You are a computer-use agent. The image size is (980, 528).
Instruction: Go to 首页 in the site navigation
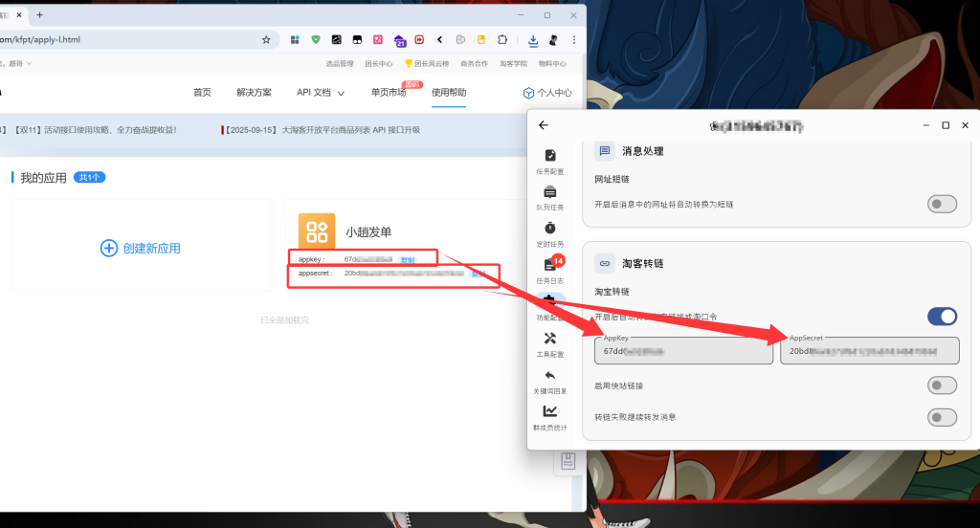click(x=202, y=93)
